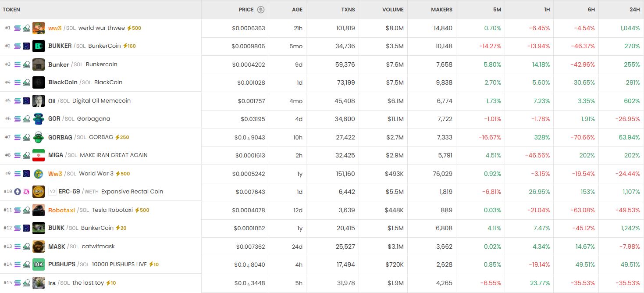The image size is (644, 293).
Task: Click the PumpSwap icon on Bunker #3 row
Action: (26, 64)
